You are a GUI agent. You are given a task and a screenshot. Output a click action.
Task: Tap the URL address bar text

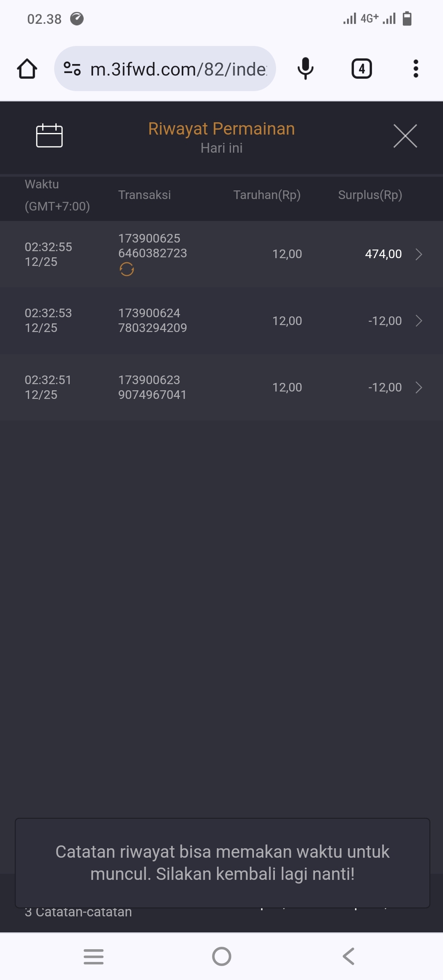(178, 69)
